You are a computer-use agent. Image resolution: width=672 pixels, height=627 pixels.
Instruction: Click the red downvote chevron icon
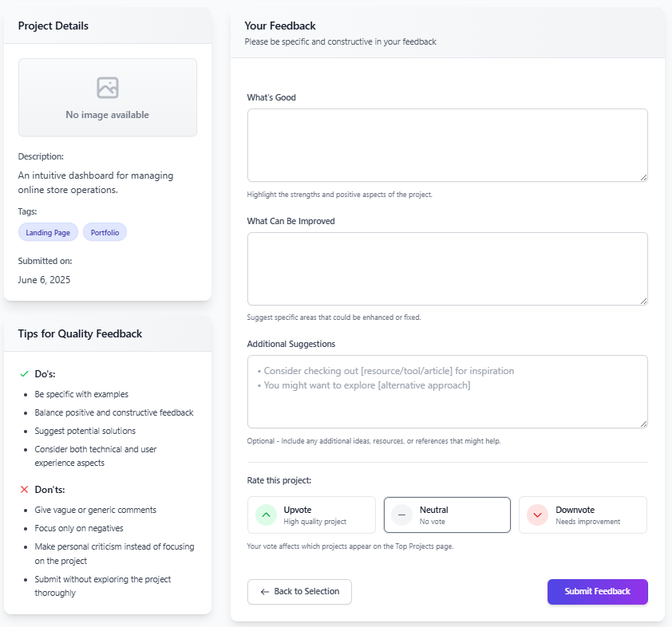(x=537, y=515)
